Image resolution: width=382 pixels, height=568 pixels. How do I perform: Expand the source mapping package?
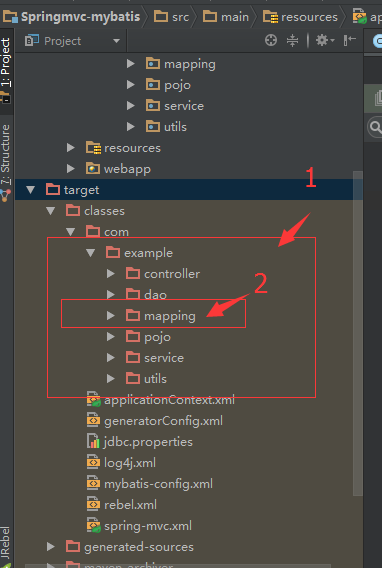point(131,64)
